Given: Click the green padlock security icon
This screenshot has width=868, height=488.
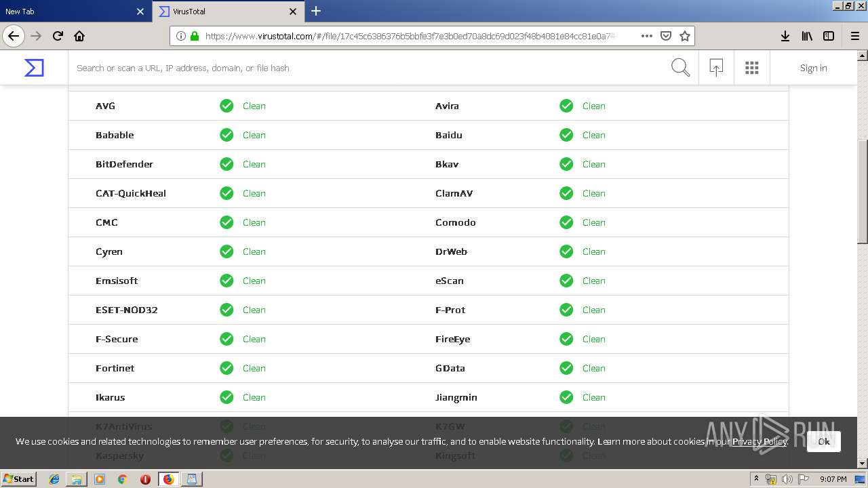Looking at the screenshot, I should pyautogui.click(x=195, y=36).
